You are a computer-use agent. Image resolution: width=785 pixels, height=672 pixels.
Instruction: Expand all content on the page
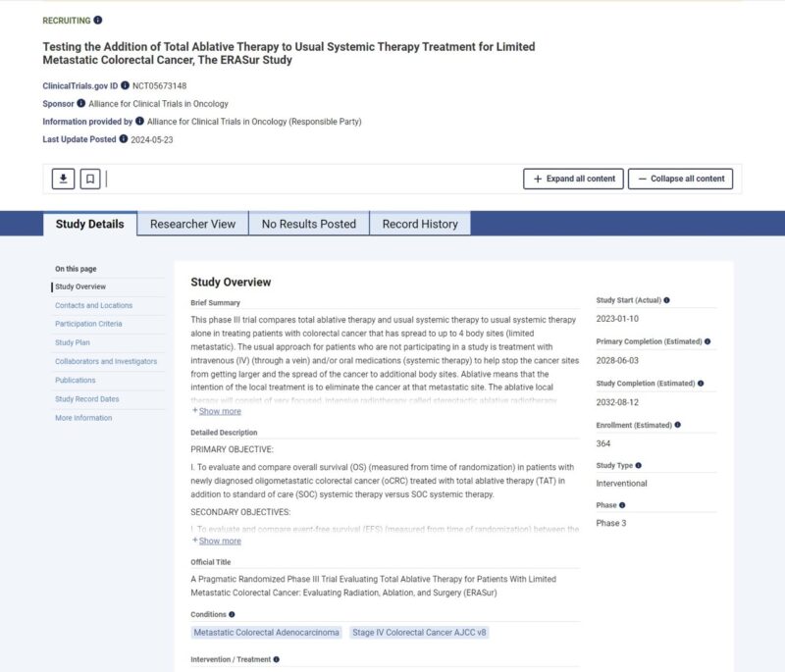click(x=573, y=179)
